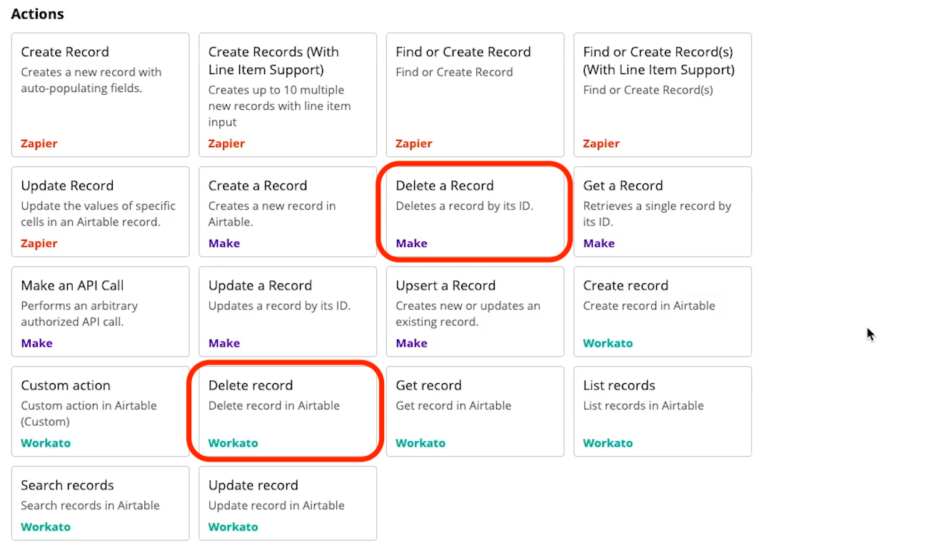The width and height of the screenshot is (936, 560).
Task: Choose the Find or Create Record card
Action: (x=475, y=94)
